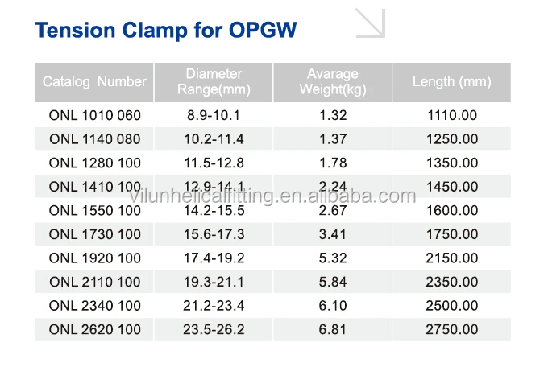
Task: Click the Length (mm) column header
Action: pyautogui.click(x=451, y=81)
